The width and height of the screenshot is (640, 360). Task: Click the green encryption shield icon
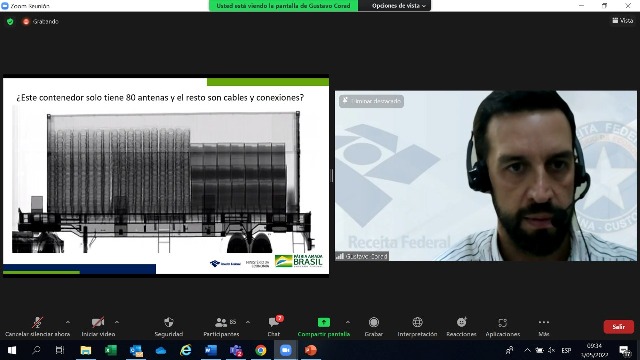[x=10, y=22]
